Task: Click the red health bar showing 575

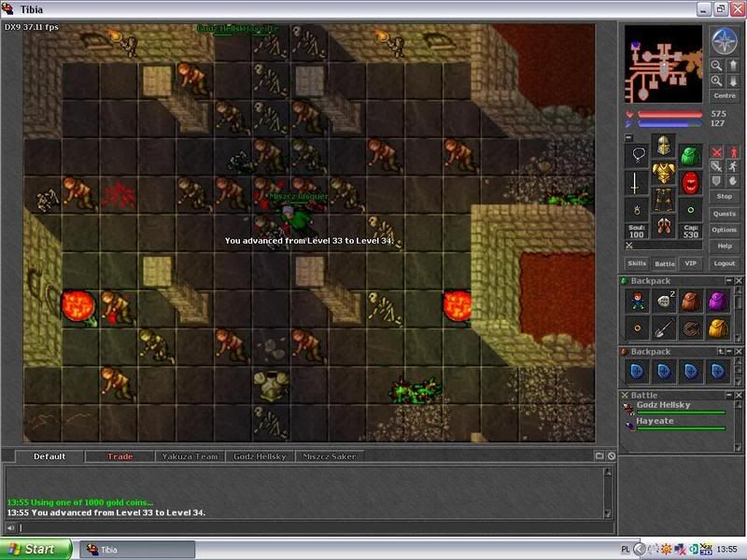Action: 669,114
